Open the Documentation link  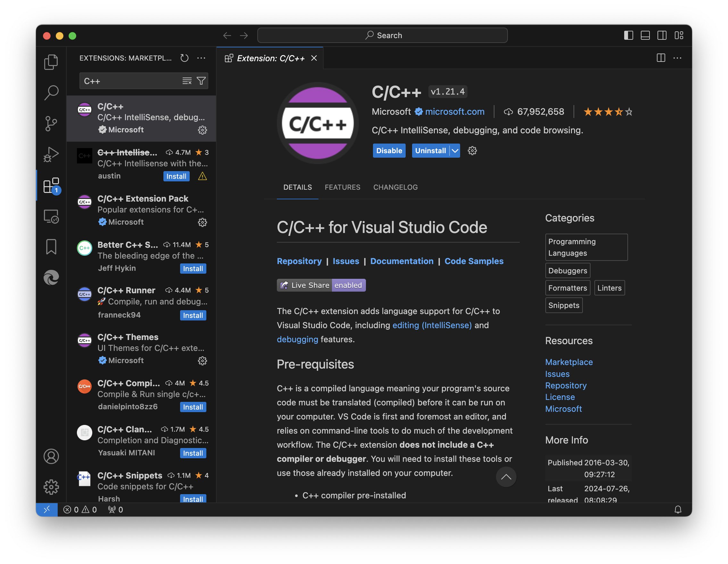click(402, 261)
